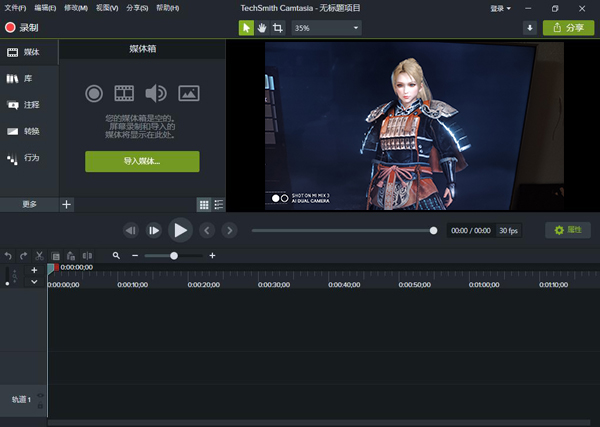Click the previous frame playback button

click(x=130, y=230)
